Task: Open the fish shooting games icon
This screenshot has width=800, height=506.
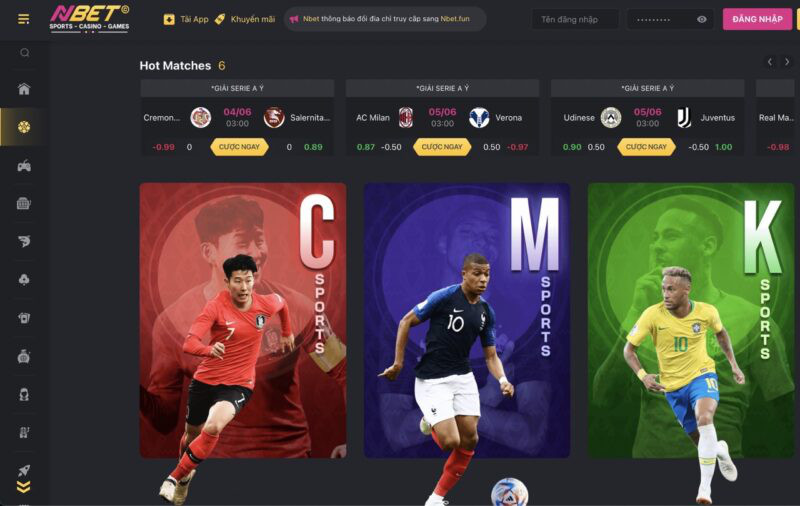Action: pyautogui.click(x=24, y=241)
